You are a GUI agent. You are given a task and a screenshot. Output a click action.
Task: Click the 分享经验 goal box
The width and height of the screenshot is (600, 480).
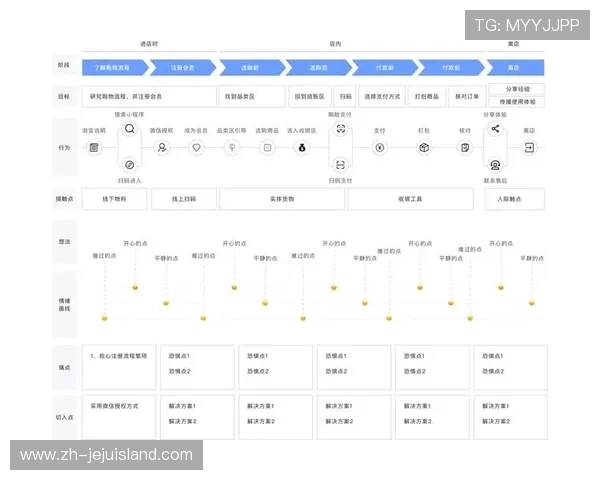[x=517, y=89]
